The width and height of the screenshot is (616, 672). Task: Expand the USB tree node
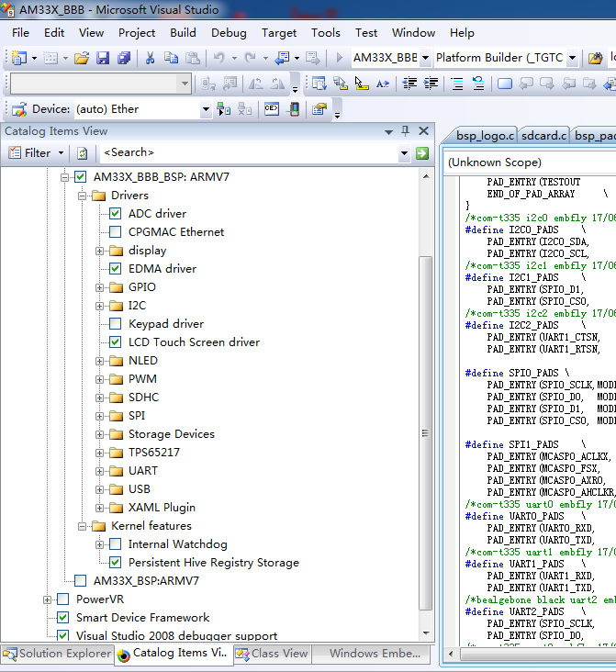coord(100,489)
